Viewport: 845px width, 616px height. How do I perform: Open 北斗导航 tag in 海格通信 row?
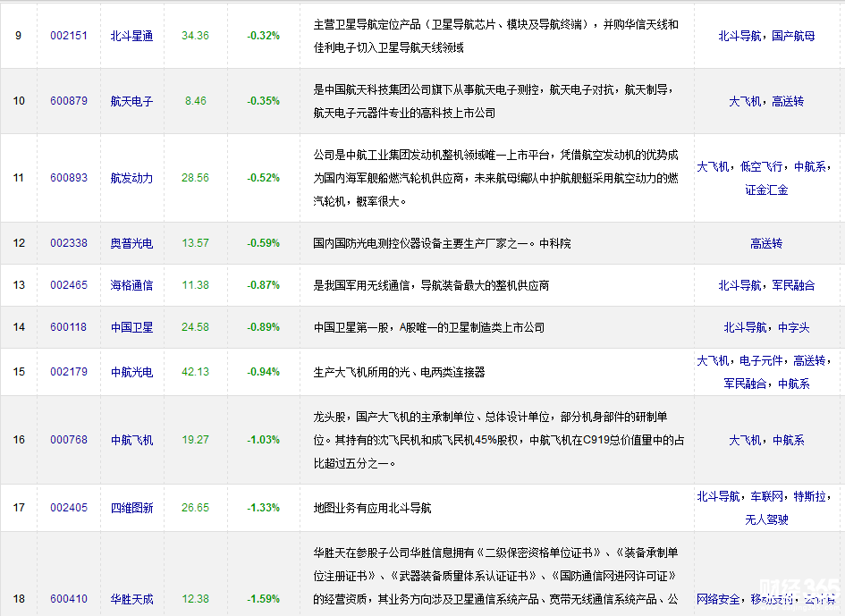(739, 285)
